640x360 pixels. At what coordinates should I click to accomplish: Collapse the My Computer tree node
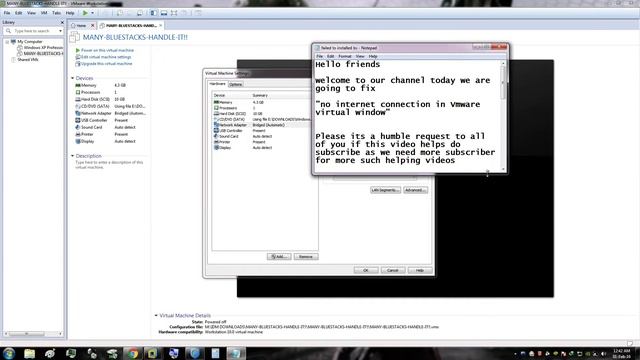(x=7, y=42)
